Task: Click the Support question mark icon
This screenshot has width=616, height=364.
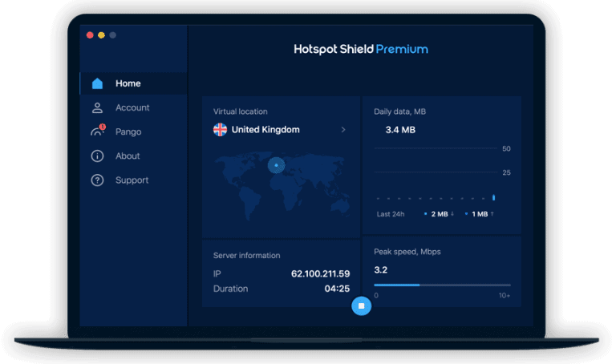Action: [x=97, y=180]
